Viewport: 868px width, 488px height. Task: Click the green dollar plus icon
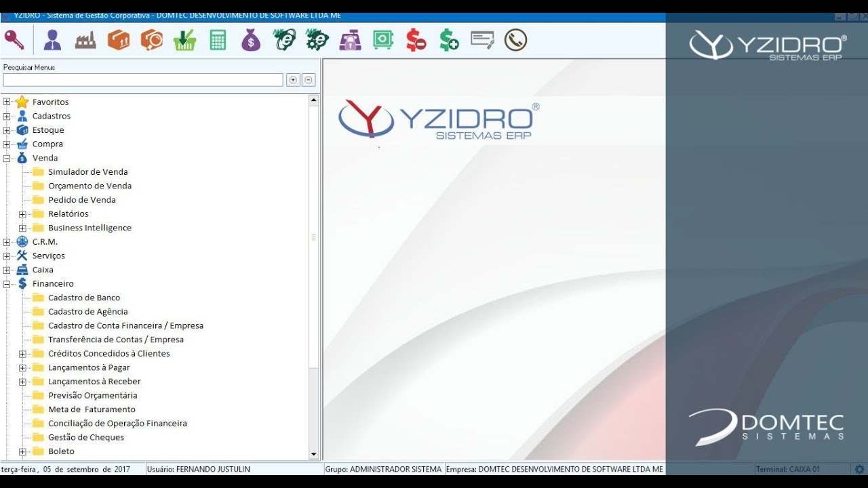click(x=449, y=40)
